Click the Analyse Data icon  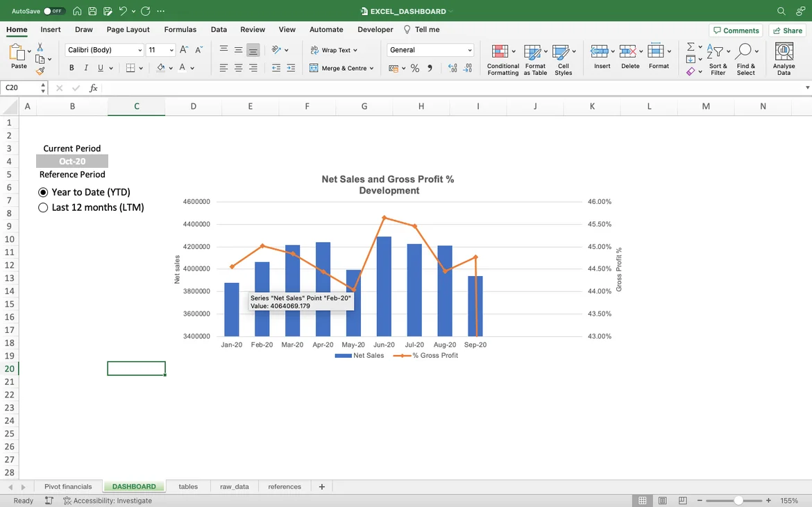pyautogui.click(x=784, y=52)
